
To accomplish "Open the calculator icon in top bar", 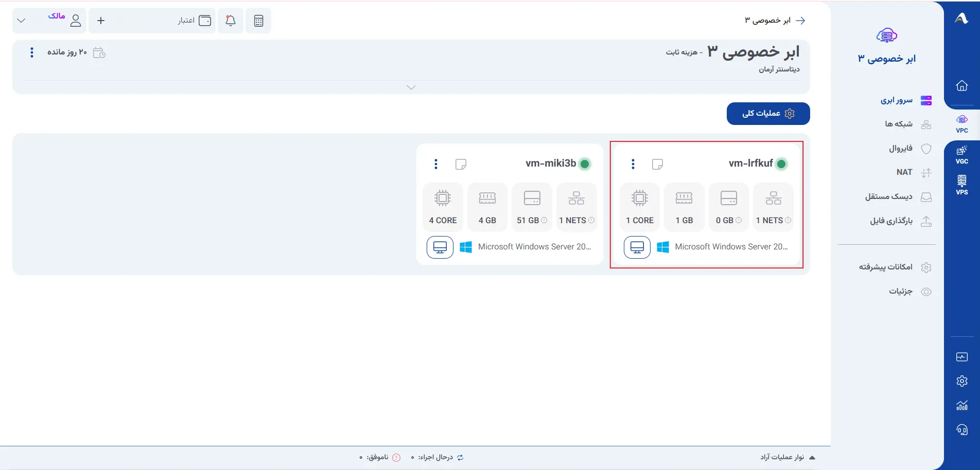I will pos(258,21).
